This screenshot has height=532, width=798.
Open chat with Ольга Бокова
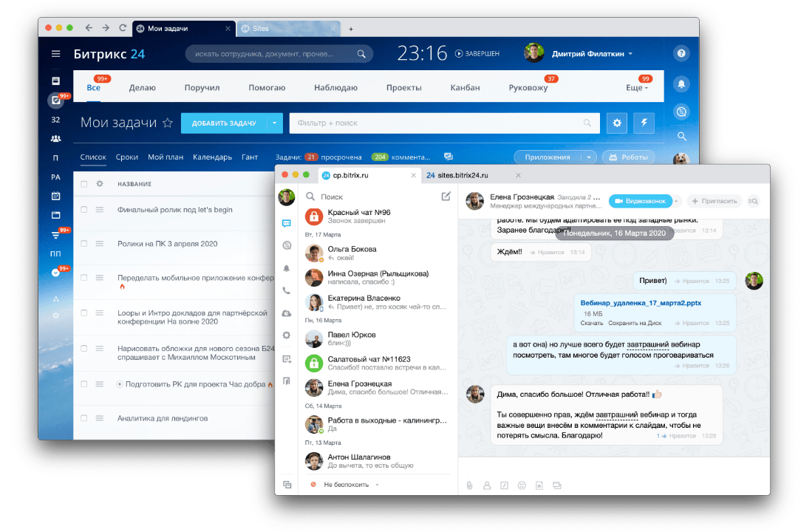pyautogui.click(x=377, y=253)
